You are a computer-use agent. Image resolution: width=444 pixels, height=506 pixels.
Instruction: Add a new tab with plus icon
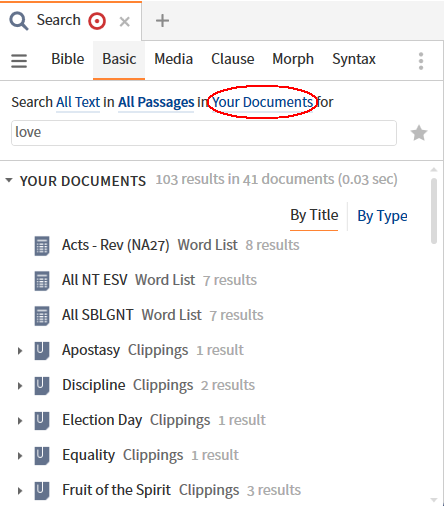[162, 21]
